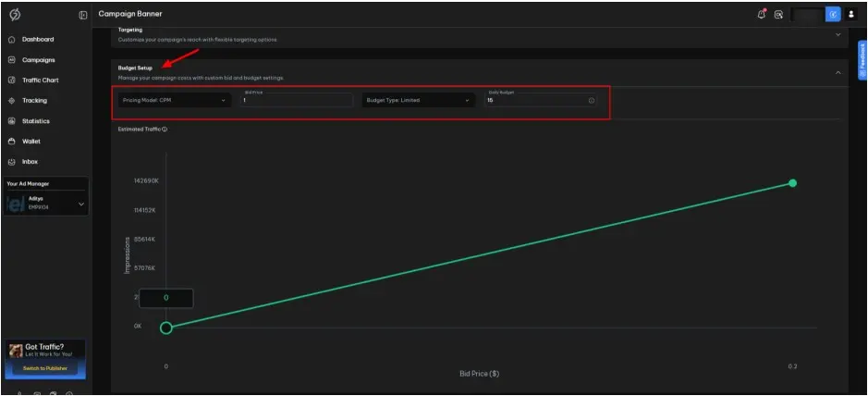Click the video tutorial icon in header
Image resolution: width=868 pixels, height=396 pixels.
[x=778, y=15]
